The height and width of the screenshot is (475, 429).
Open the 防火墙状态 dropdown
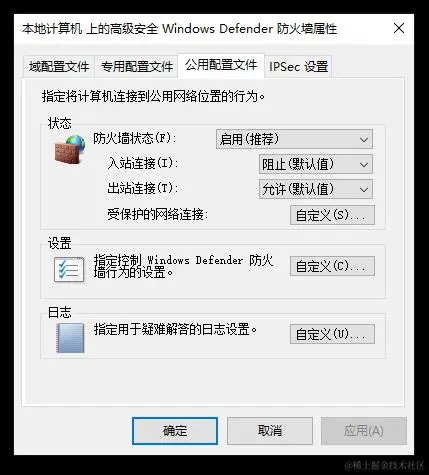click(294, 139)
